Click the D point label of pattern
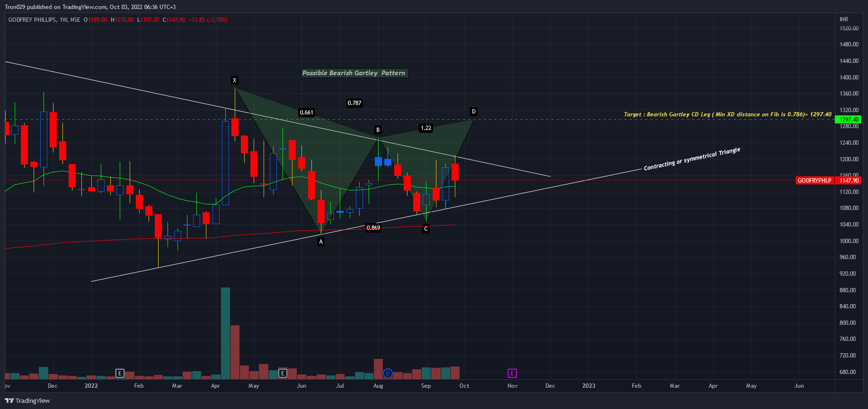The height and width of the screenshot is (409, 868). [x=474, y=112]
